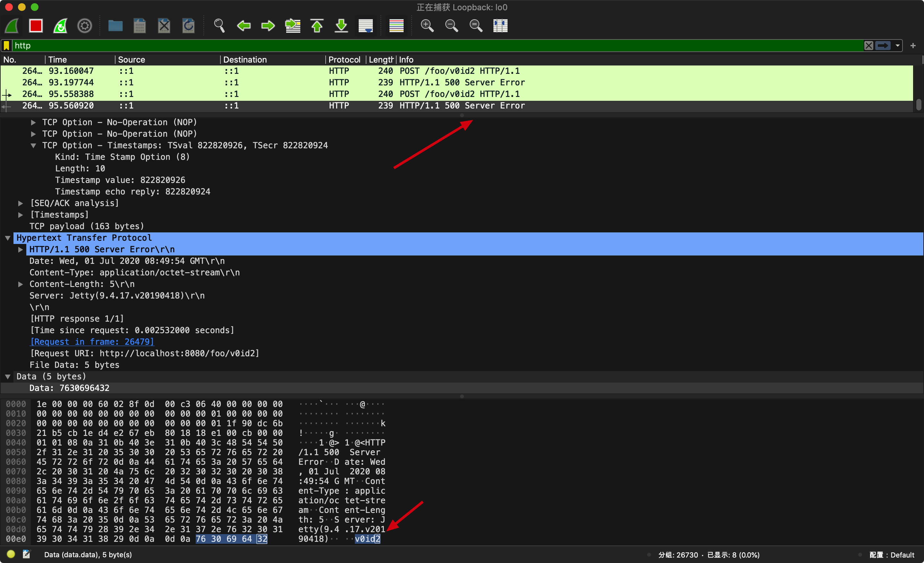Restart the current capture with green fin icon
This screenshot has width=924, height=563.
pyautogui.click(x=60, y=26)
